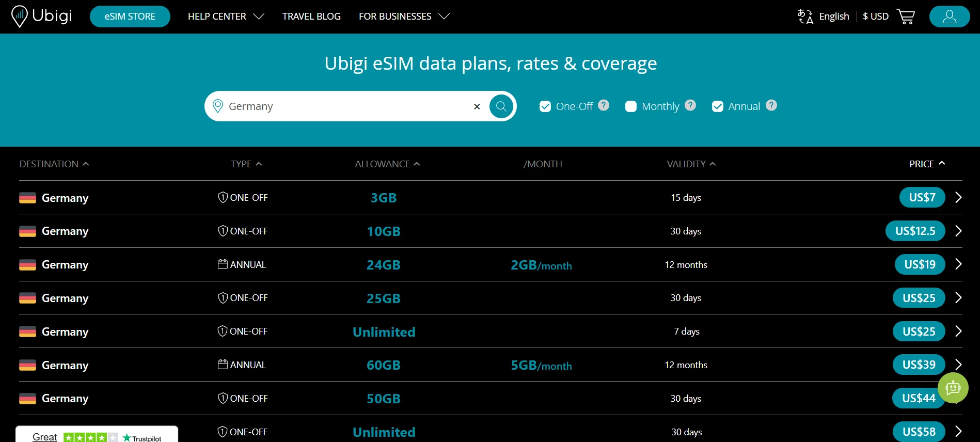Select the US$39 price button
This screenshot has width=980, height=442.
919,365
